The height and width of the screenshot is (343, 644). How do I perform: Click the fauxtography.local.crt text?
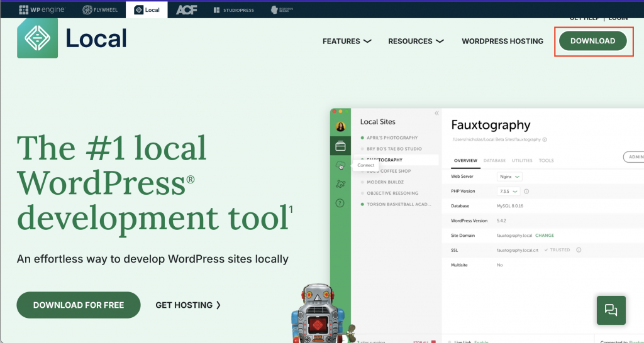coord(518,250)
